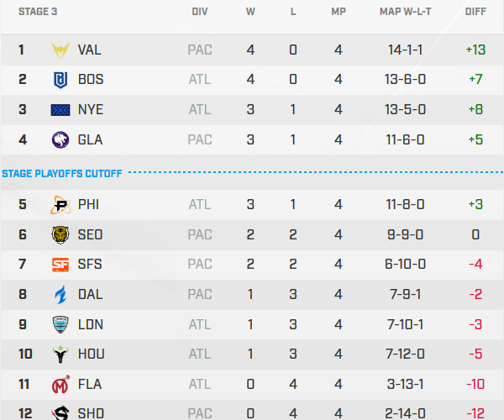Viewport: 504px width, 420px height.
Task: Open the VAL team name link
Action: pyautogui.click(x=89, y=50)
